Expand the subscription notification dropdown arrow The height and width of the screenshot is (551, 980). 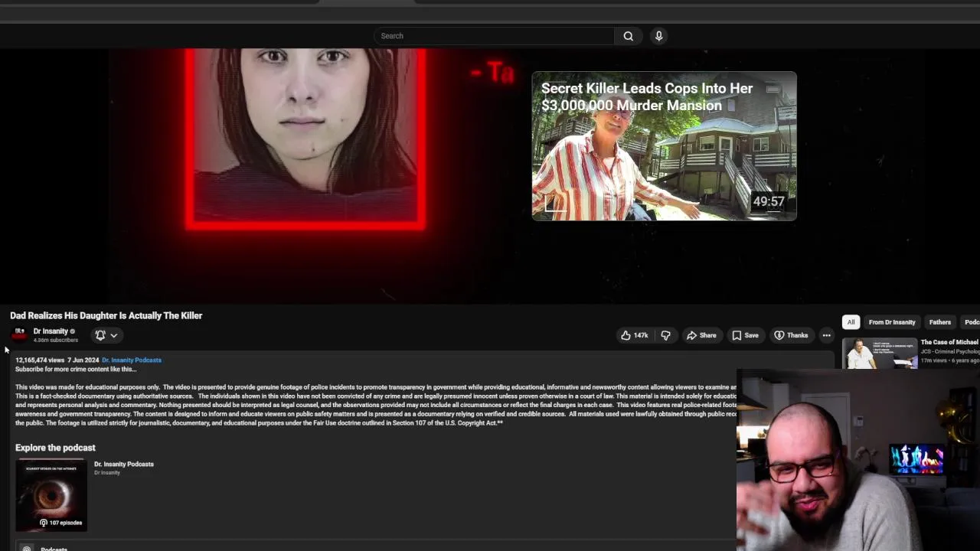pyautogui.click(x=114, y=335)
